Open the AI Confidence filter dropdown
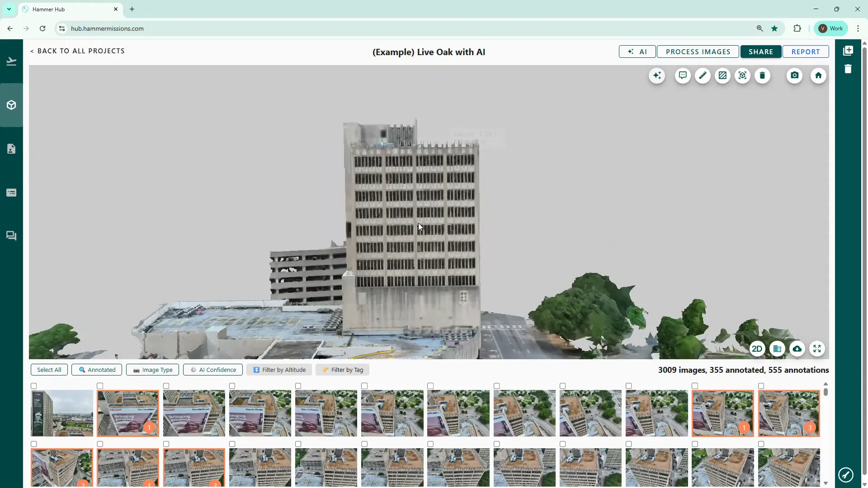The width and height of the screenshot is (868, 488). click(x=213, y=370)
